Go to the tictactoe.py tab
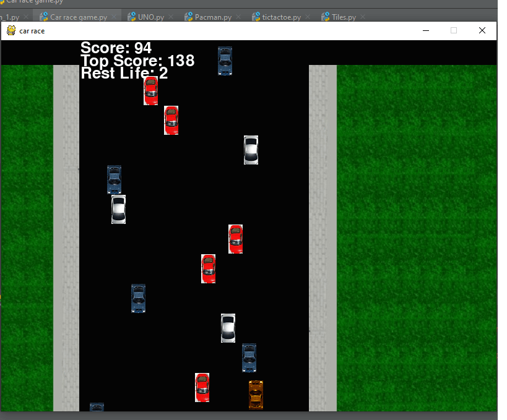 pos(281,17)
